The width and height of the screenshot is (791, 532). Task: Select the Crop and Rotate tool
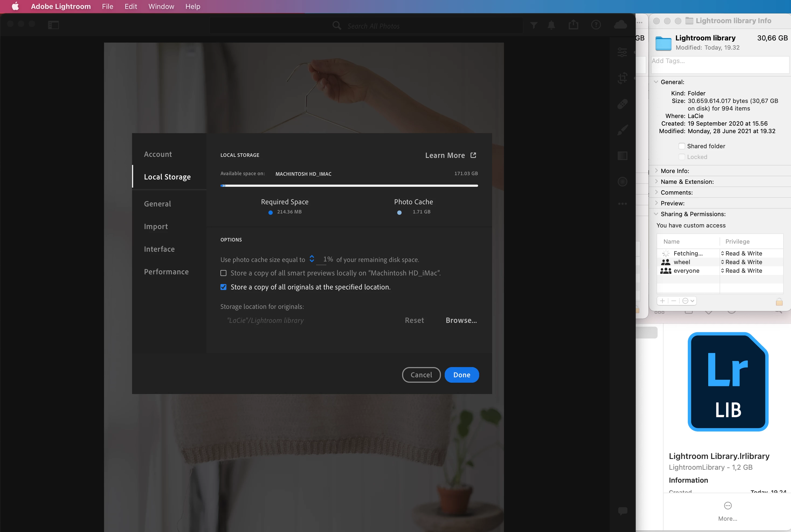622,78
